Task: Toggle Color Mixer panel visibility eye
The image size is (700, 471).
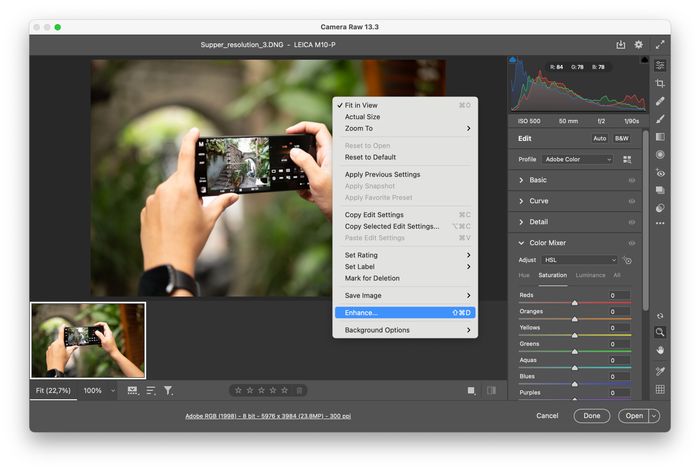Action: tap(632, 243)
